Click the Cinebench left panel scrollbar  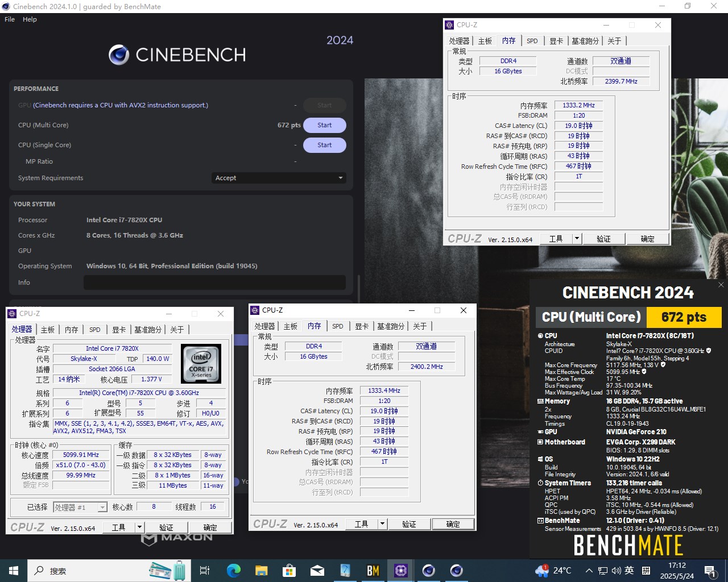[x=358, y=290]
